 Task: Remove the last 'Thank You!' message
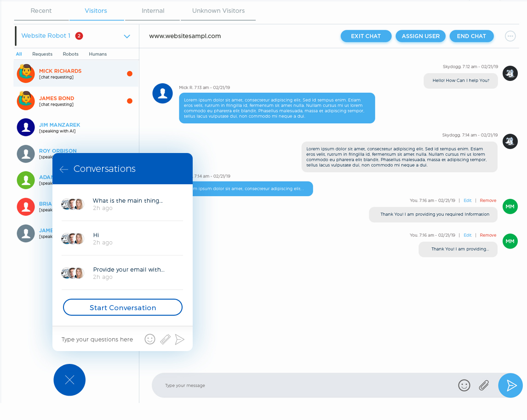pos(488,235)
